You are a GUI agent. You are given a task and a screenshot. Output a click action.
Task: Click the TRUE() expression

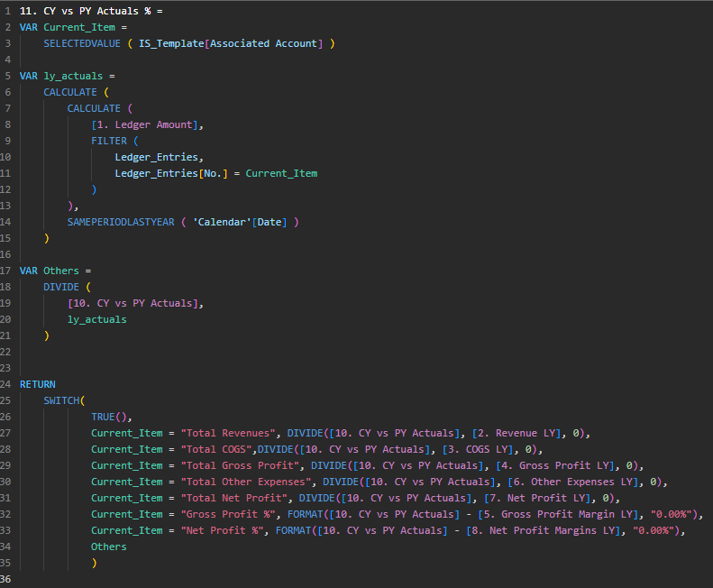(x=109, y=417)
